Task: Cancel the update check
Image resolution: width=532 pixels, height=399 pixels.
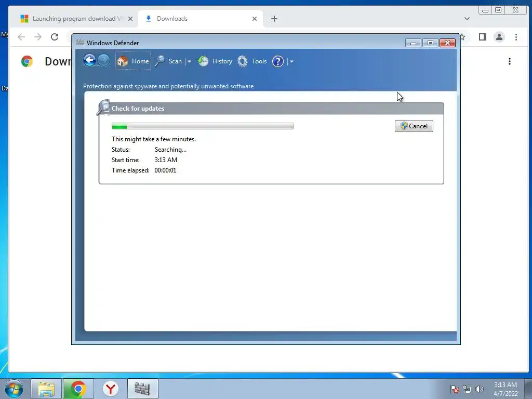Action: [x=414, y=126]
